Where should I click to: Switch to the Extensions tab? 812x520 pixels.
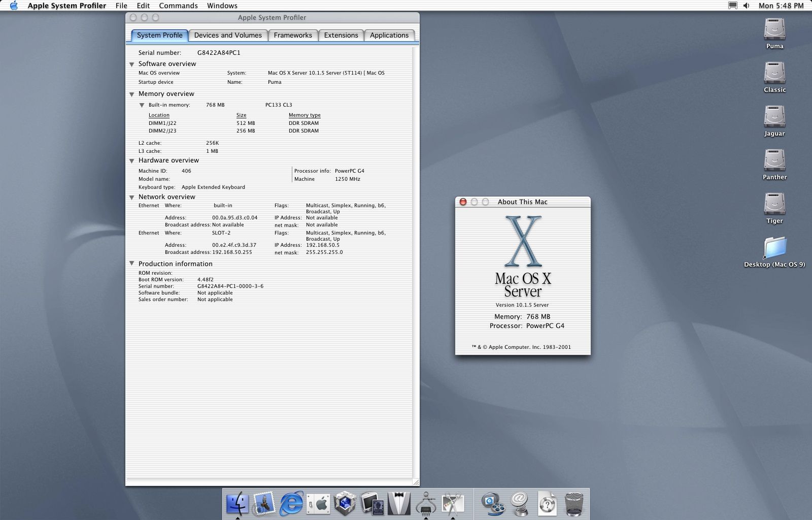(x=341, y=35)
